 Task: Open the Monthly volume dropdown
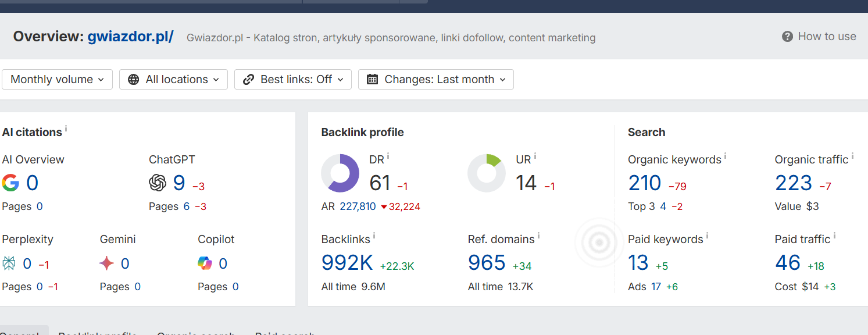click(57, 80)
